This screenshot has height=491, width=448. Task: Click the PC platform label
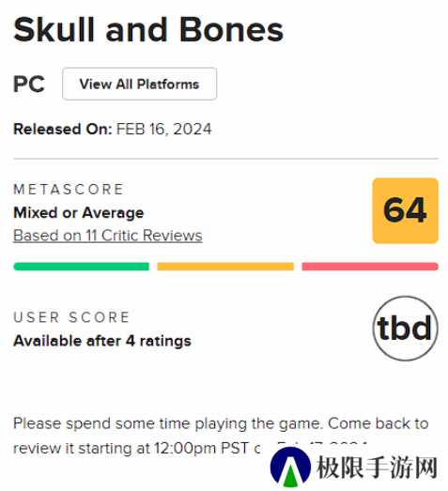[29, 84]
